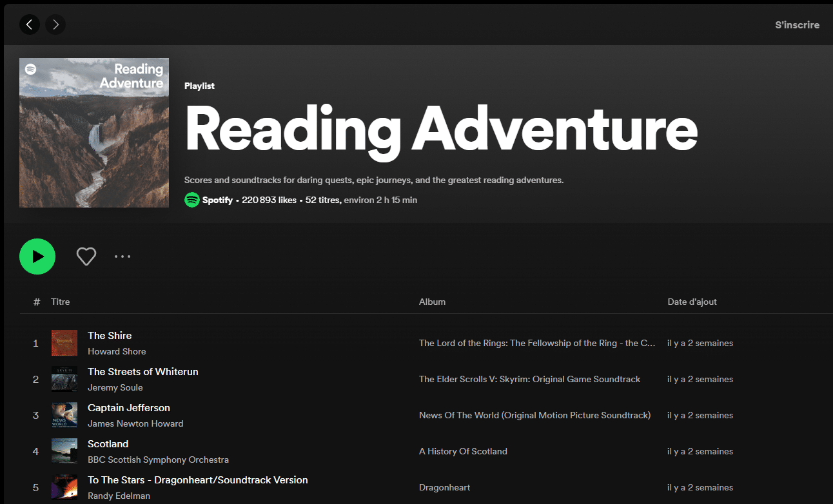
Task: Go back using the left arrow
Action: coord(30,24)
